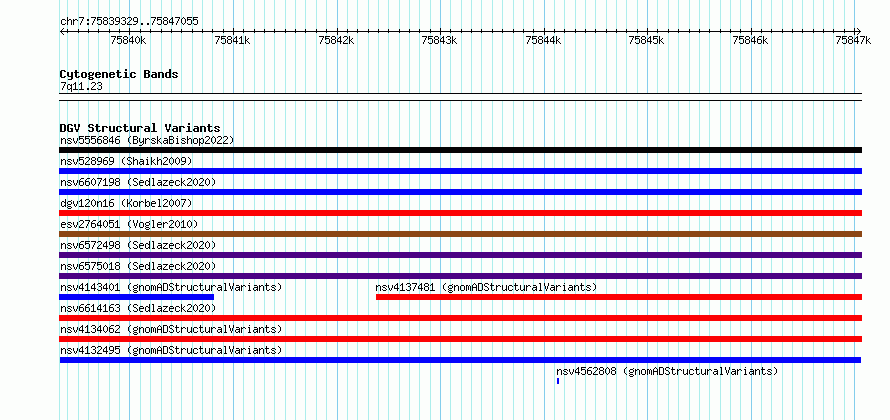Image resolution: width=890 pixels, height=420 pixels.
Task: Click the esv2764051 (Vogler2010) label
Action: click(129, 224)
